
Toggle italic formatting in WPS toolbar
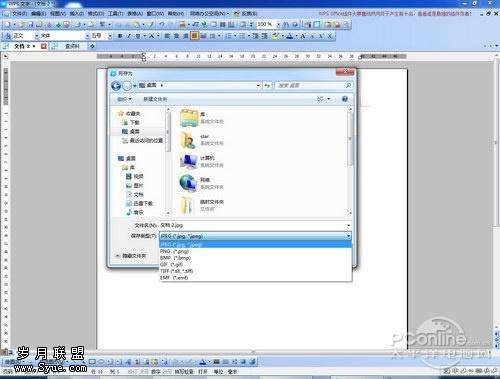click(x=129, y=36)
